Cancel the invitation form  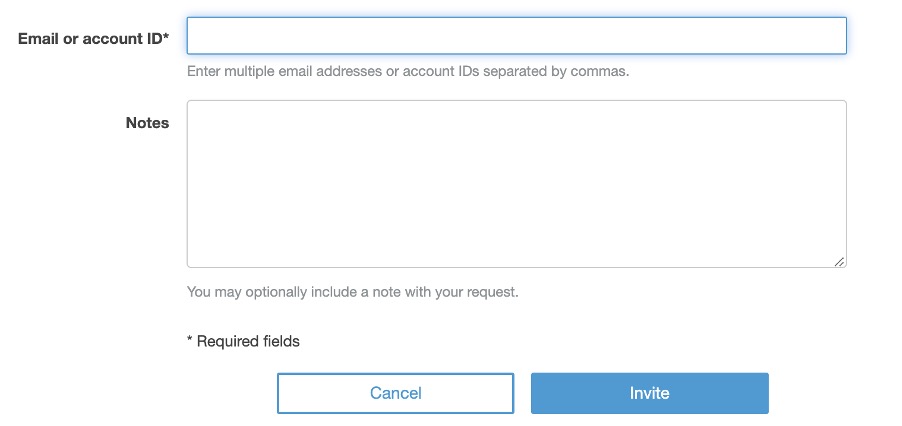pos(395,393)
